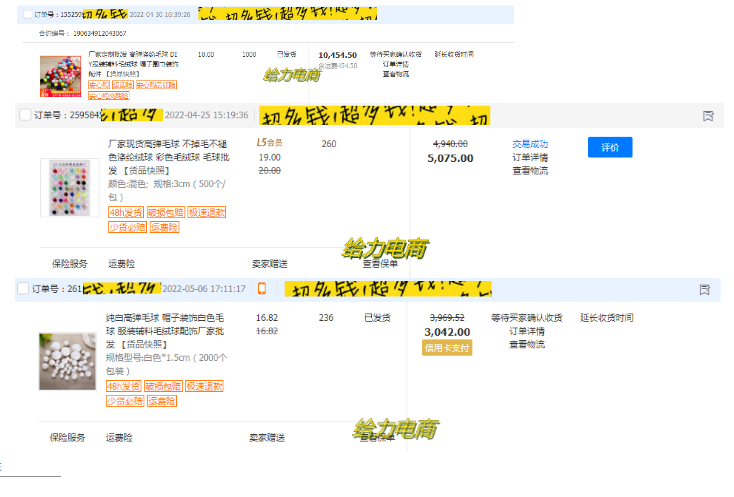Select the checkbox for the 2022-04-30 order
The image size is (734, 497).
click(x=27, y=16)
